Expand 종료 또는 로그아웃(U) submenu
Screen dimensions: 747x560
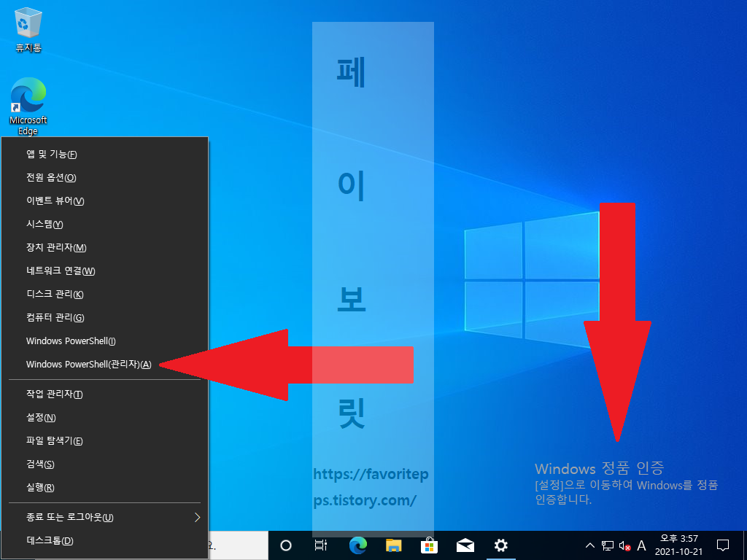click(105, 517)
